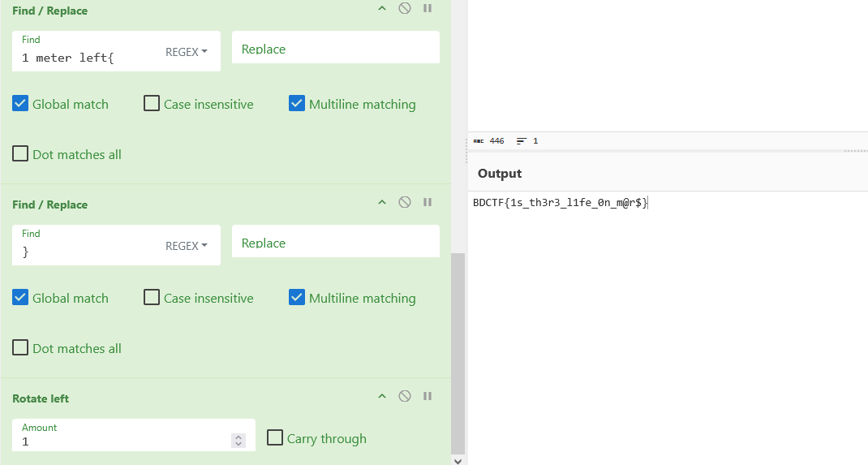Set breakpoint on second Find / Replace operation
Viewport: 868px width, 465px height.
428,202
